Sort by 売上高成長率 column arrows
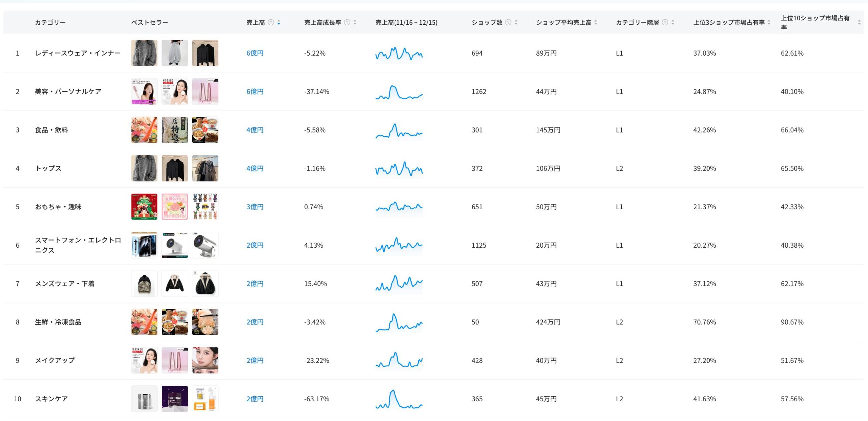 tap(355, 22)
